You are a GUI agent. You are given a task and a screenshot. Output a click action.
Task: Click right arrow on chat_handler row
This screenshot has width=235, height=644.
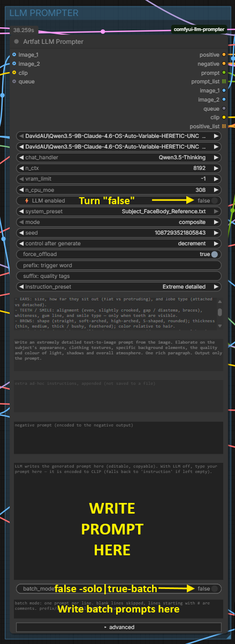[216, 158]
